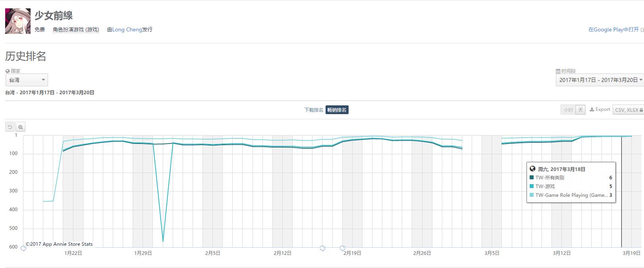Viewport: 644px width, 268px height.
Task: Click the globe icon beside 国家 label
Action: pyautogui.click(x=8, y=71)
